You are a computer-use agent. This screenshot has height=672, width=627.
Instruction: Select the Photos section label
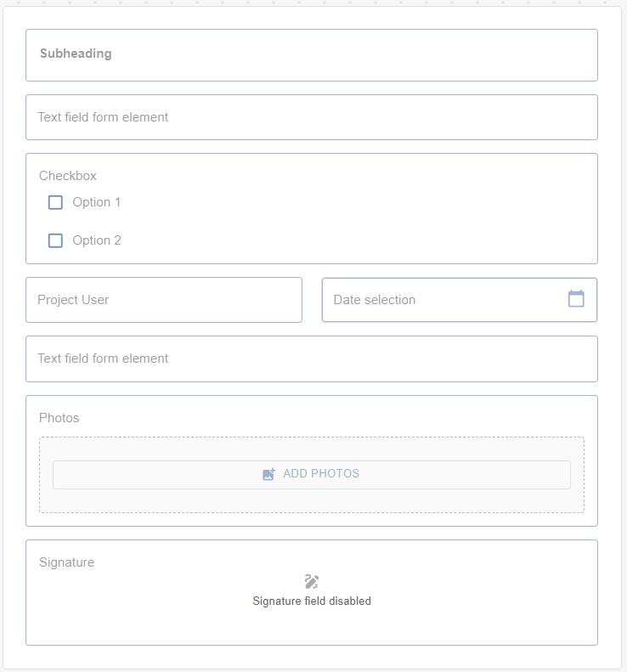(59, 418)
